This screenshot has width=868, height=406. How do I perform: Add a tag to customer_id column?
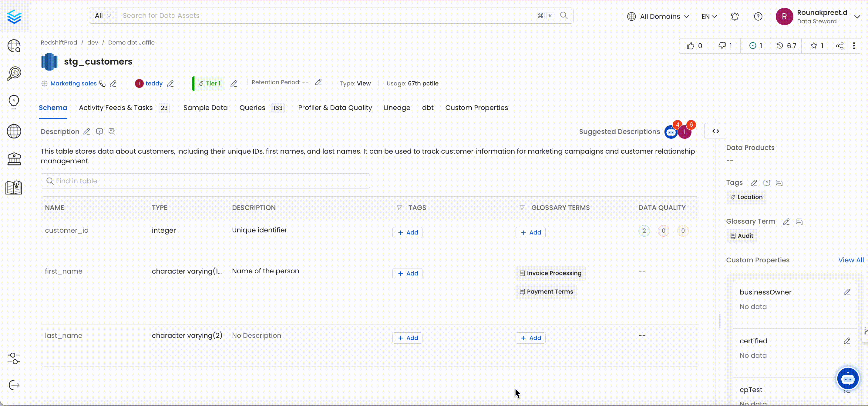click(x=407, y=232)
